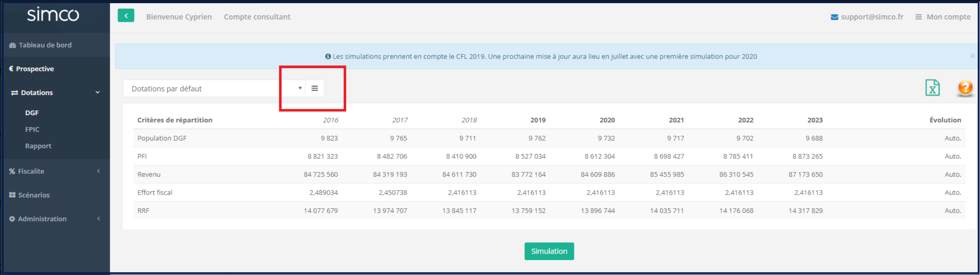Click the support@simco.fr email link
The image size is (980, 275).
click(x=872, y=17)
